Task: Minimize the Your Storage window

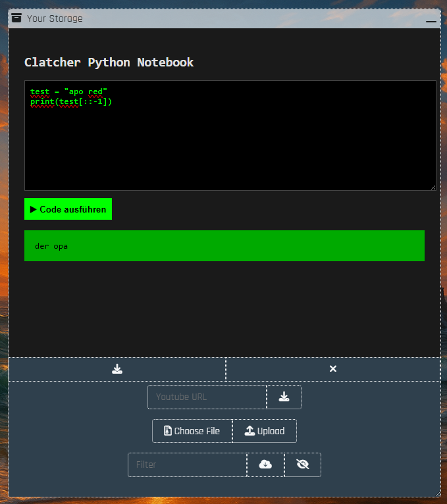Action: (x=431, y=21)
